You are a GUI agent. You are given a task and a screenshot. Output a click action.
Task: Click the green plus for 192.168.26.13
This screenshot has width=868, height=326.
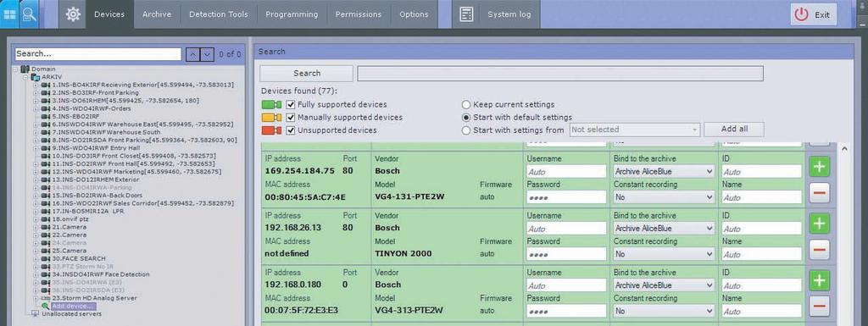point(820,224)
